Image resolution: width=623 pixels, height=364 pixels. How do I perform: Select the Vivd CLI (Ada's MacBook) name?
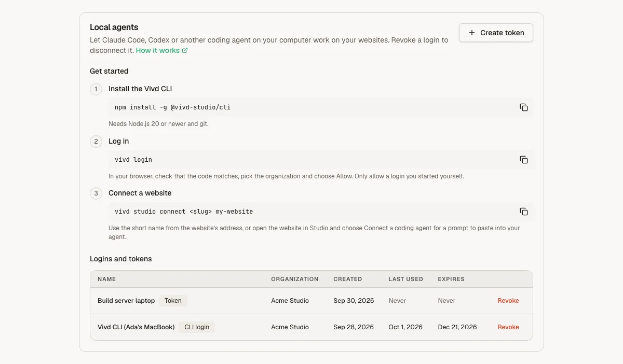click(x=136, y=327)
